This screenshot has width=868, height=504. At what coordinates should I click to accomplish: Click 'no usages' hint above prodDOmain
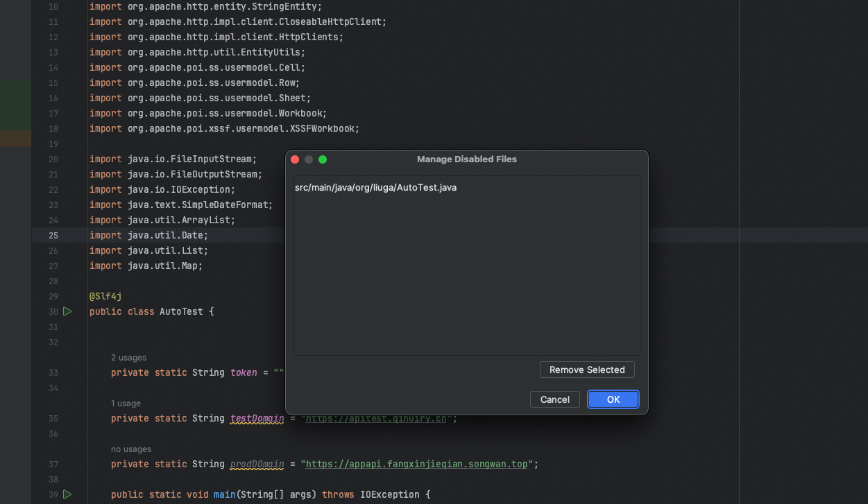point(130,449)
